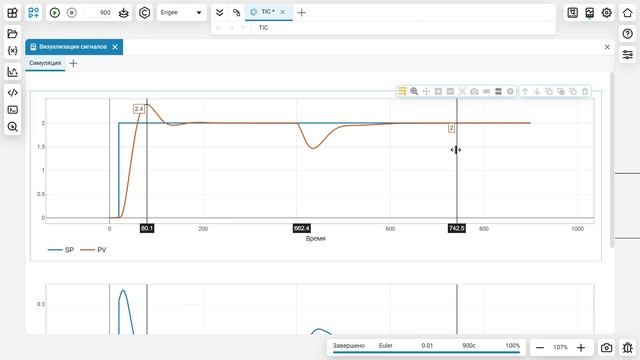Zoom out with minus button

pos(540,348)
